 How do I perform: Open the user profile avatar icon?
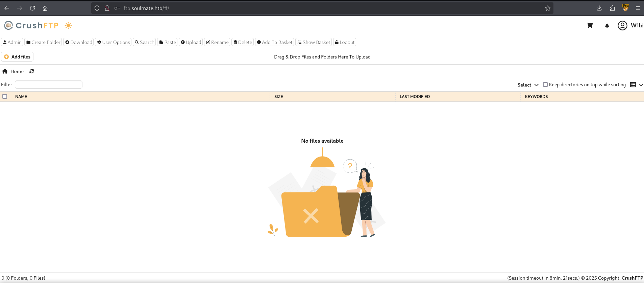click(622, 25)
